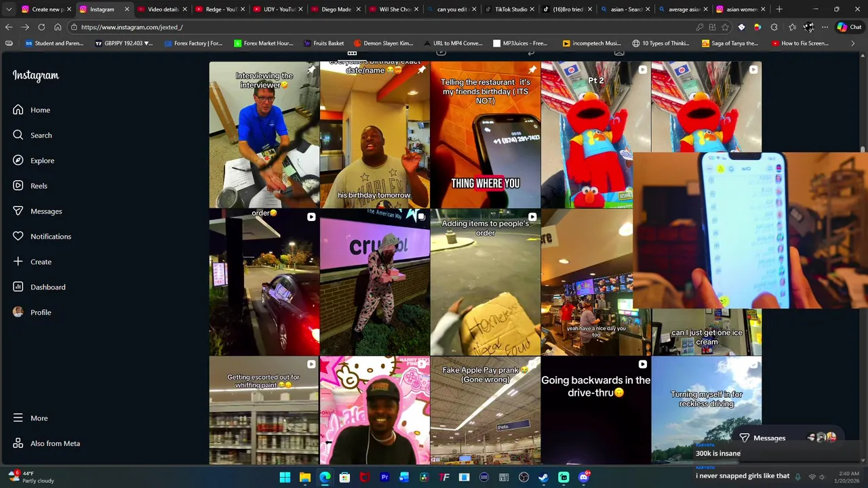Click the browser Back arrow
Image resolution: width=868 pixels, height=488 pixels.
pyautogui.click(x=9, y=27)
